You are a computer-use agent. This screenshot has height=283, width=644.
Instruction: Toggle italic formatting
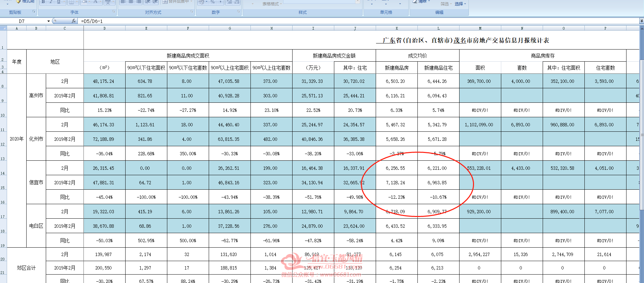(x=51, y=2)
